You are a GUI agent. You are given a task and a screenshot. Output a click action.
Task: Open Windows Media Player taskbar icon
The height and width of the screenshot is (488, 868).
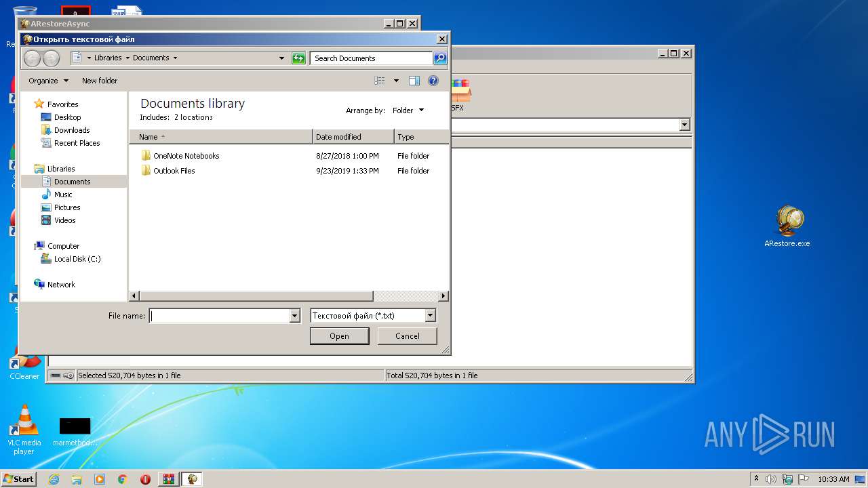coord(100,479)
